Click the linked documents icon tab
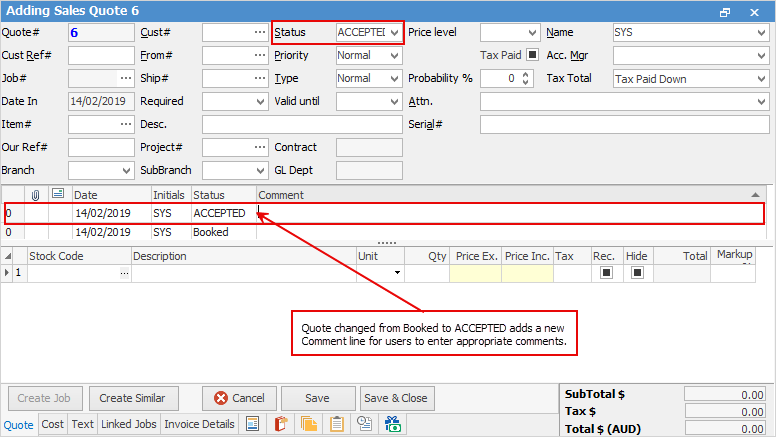This screenshot has width=776, height=437. pos(365,424)
